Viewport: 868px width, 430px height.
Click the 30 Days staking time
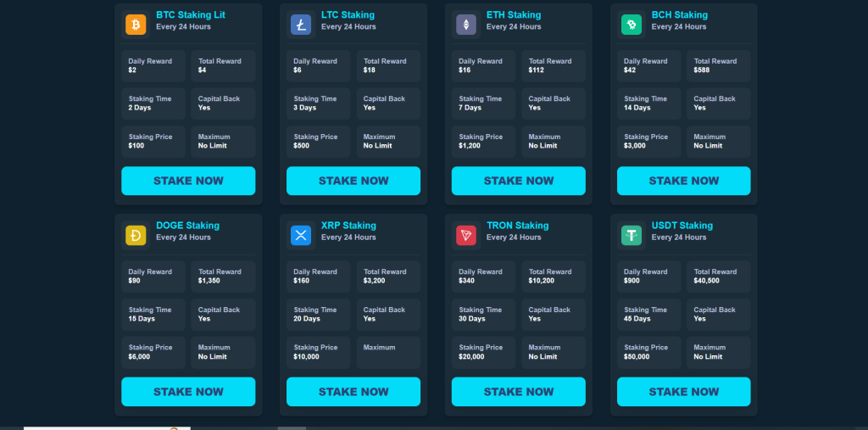click(472, 319)
